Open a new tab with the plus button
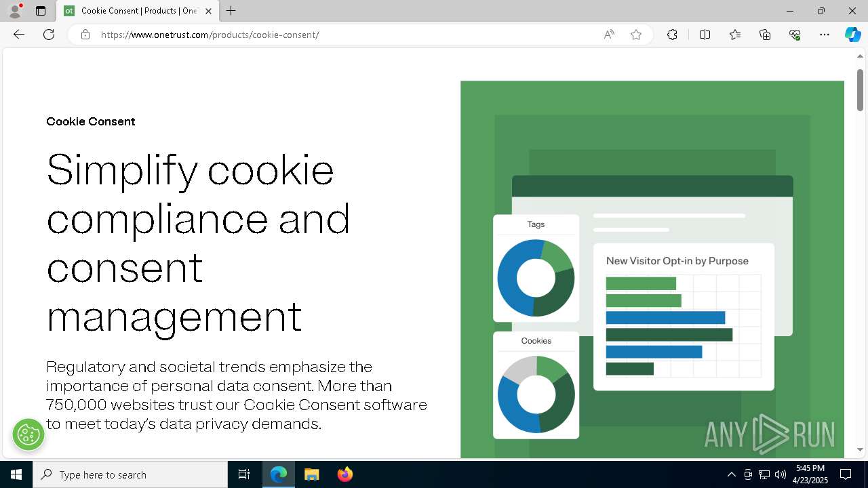This screenshot has height=488, width=868. (231, 11)
